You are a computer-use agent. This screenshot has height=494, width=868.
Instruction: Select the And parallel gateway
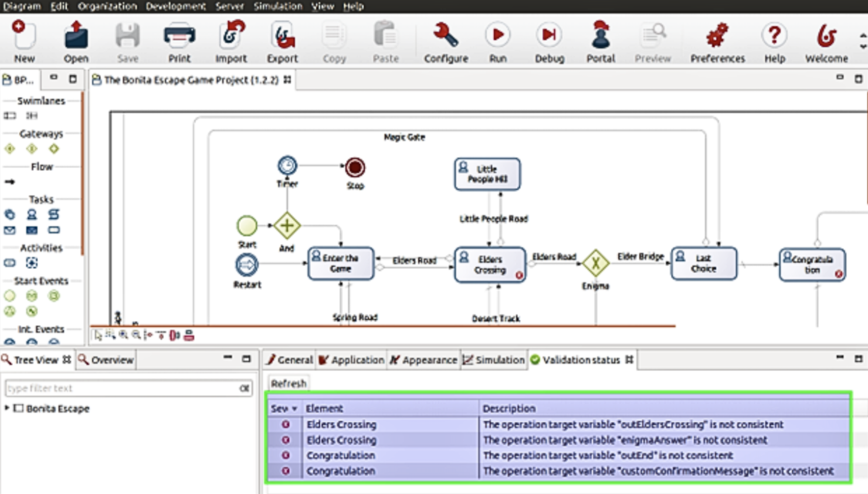(x=287, y=225)
